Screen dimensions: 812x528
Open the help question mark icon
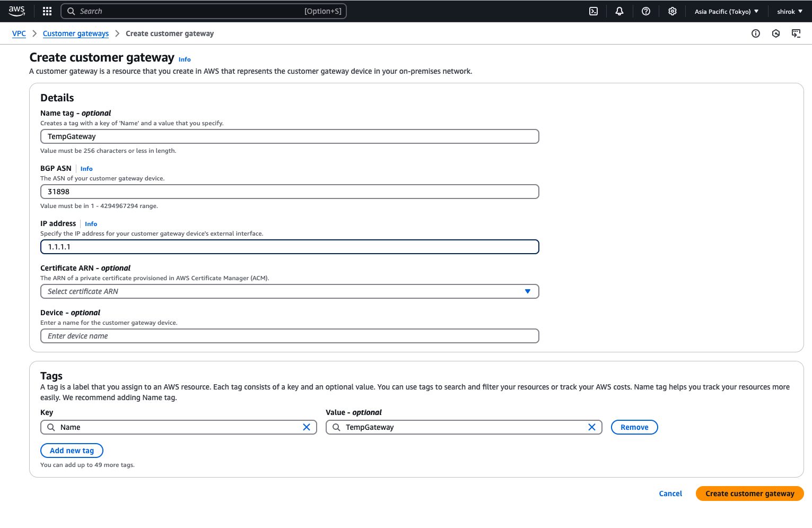[646, 11]
